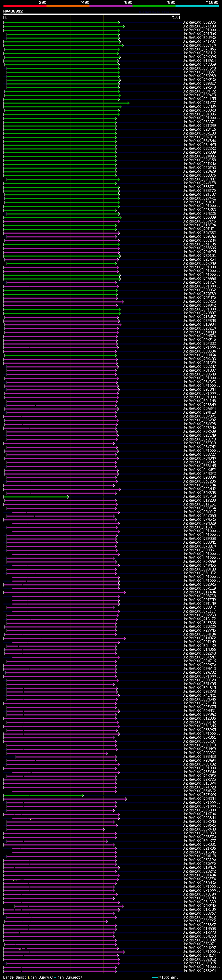
Task: Select hit label UniRef100_Q1YL61
Action: click(x=199, y=504)
